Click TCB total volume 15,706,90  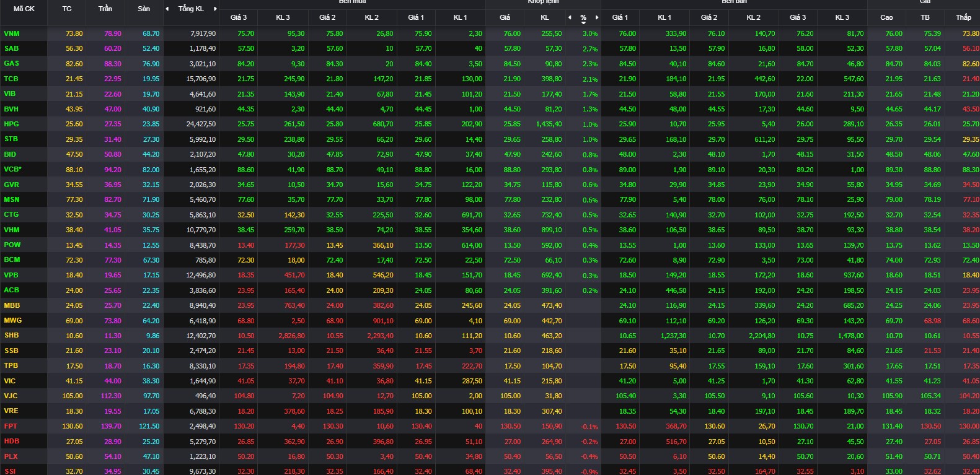[201, 79]
